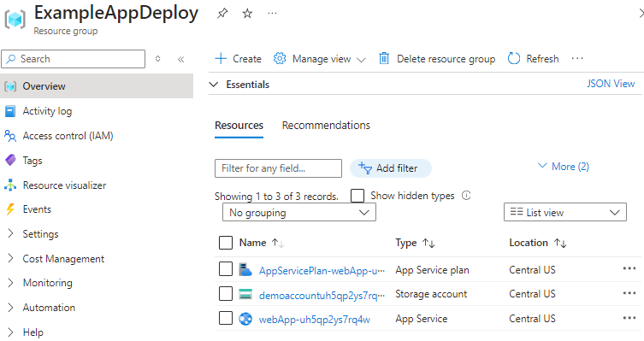Image resolution: width=644 pixels, height=341 pixels.
Task: Click the circular Refresh arrow icon
Action: click(x=514, y=59)
